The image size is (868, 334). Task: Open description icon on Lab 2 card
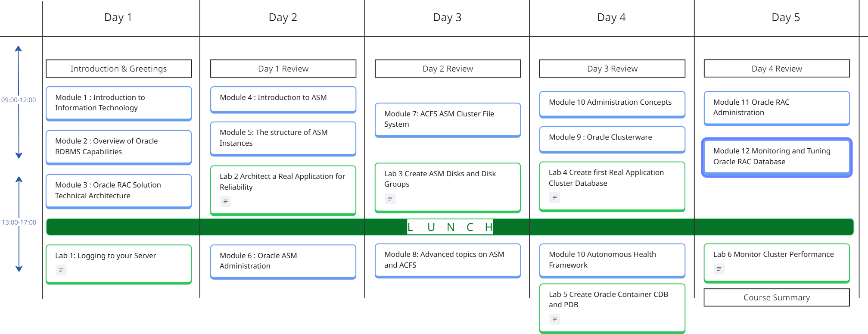225,201
